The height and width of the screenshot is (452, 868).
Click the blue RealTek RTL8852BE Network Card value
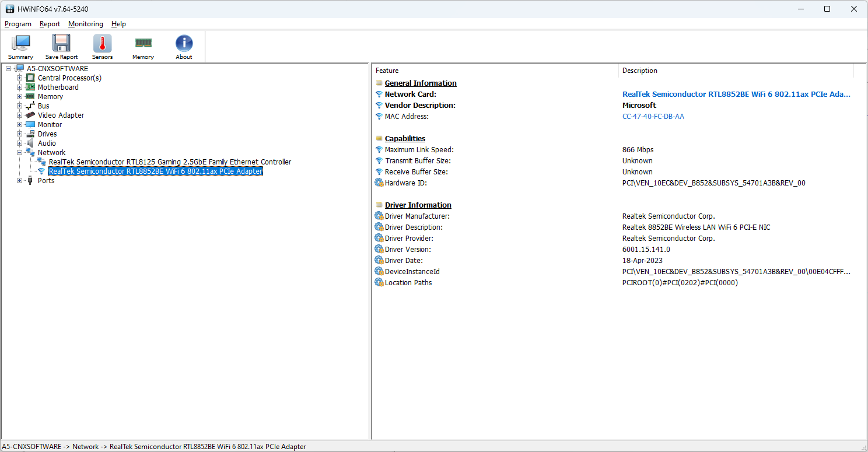tap(736, 94)
